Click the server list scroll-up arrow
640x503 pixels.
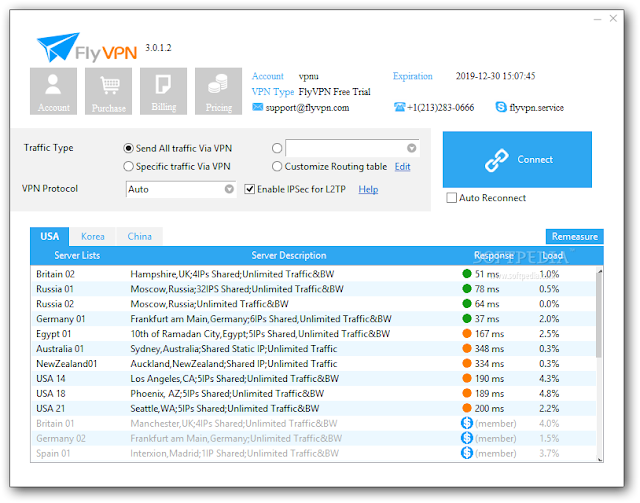(x=600, y=271)
